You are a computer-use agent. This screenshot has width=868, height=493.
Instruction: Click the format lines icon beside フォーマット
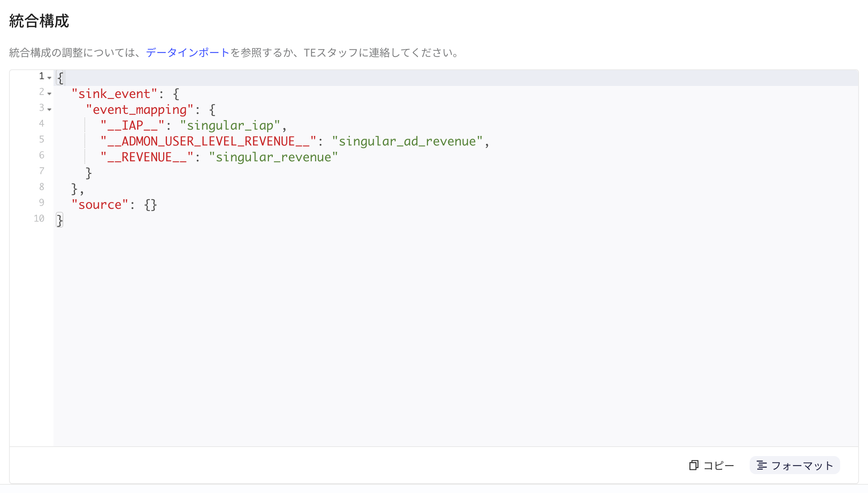pos(762,465)
